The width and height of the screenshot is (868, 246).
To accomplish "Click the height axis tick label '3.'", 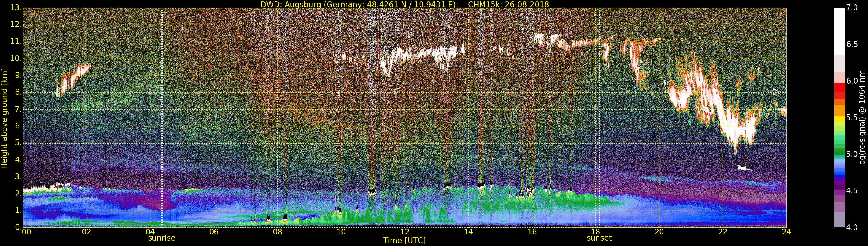I will tap(18, 177).
